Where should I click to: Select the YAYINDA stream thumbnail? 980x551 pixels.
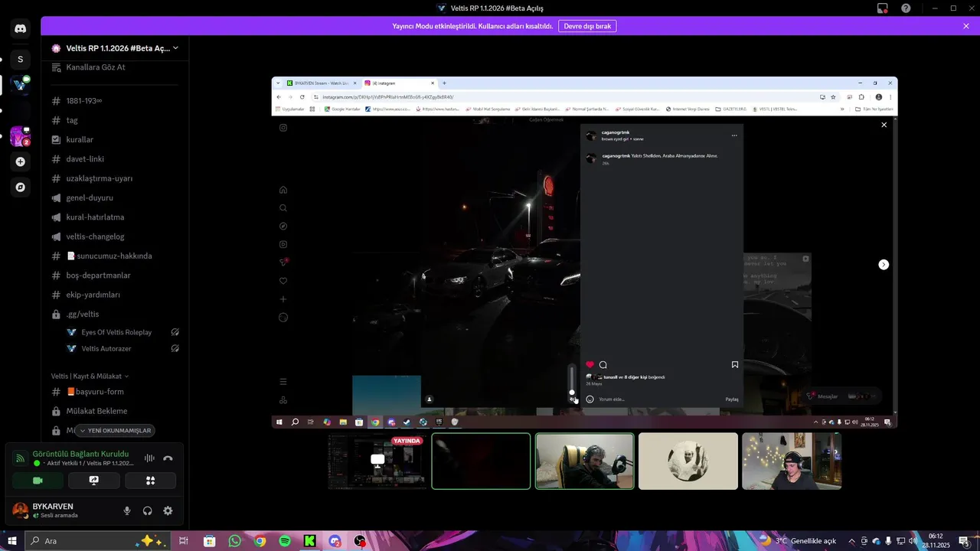(377, 461)
